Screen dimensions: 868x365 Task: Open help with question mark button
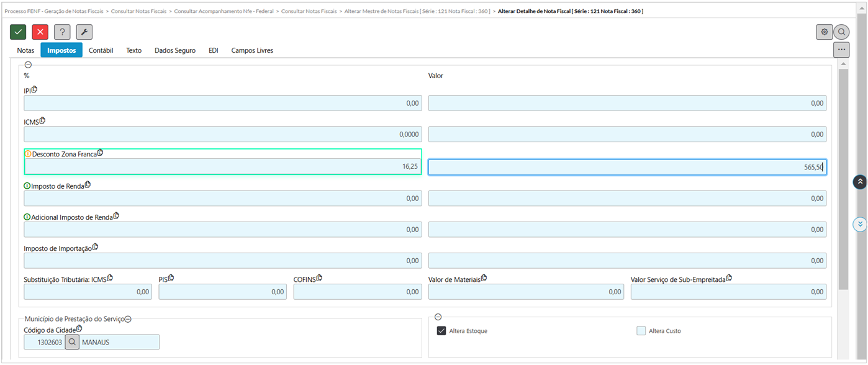pyautogui.click(x=62, y=32)
